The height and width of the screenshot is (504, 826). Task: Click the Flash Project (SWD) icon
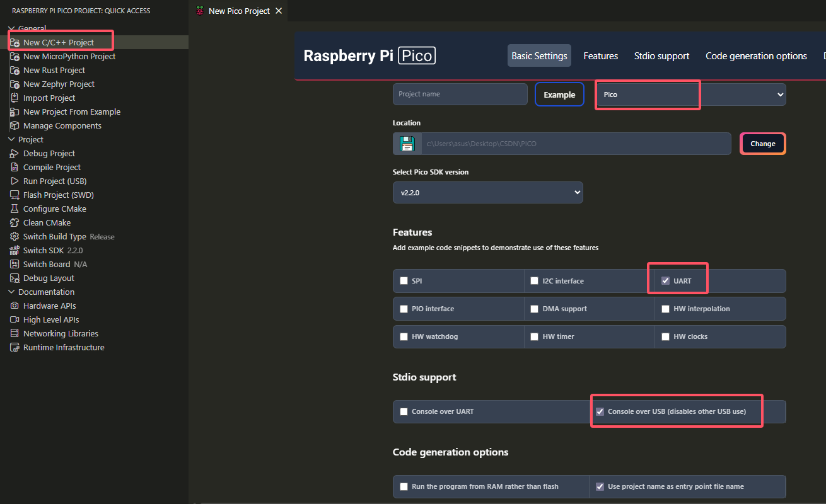tap(15, 195)
